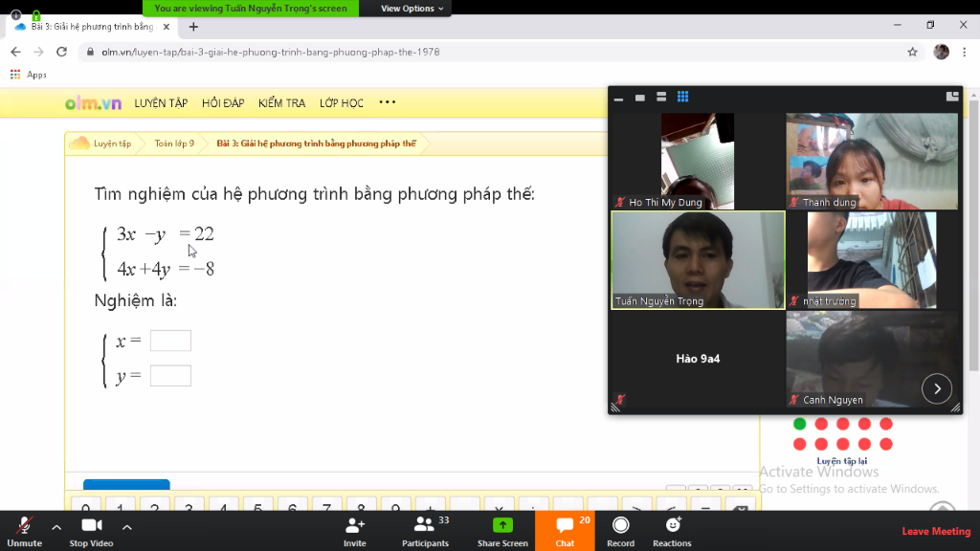Select Tuấn Nguyễn Trọng video tile
The image size is (980, 551).
coord(698,260)
